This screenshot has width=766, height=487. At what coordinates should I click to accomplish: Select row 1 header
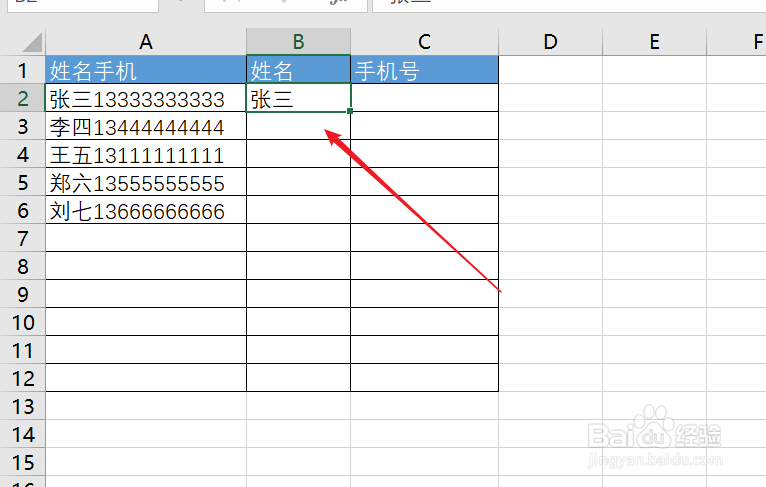tap(22, 70)
